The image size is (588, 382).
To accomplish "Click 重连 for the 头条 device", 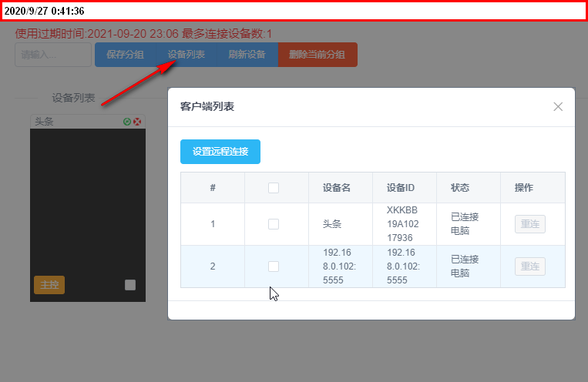I will 530,224.
